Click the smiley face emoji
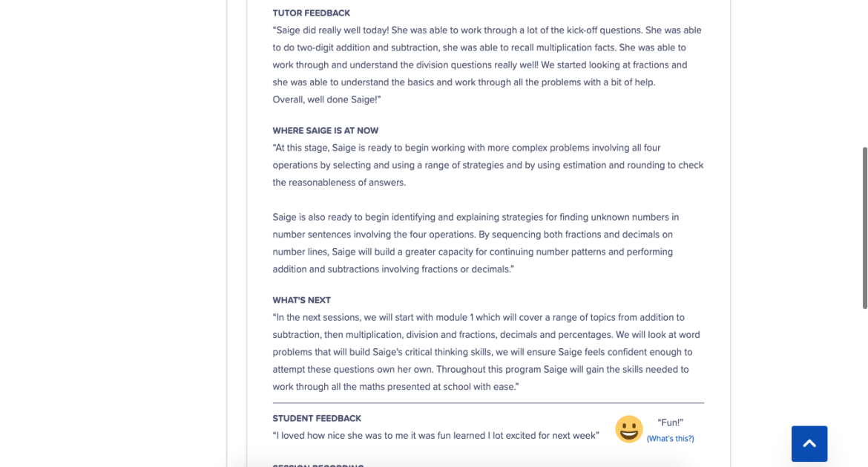 (x=628, y=429)
